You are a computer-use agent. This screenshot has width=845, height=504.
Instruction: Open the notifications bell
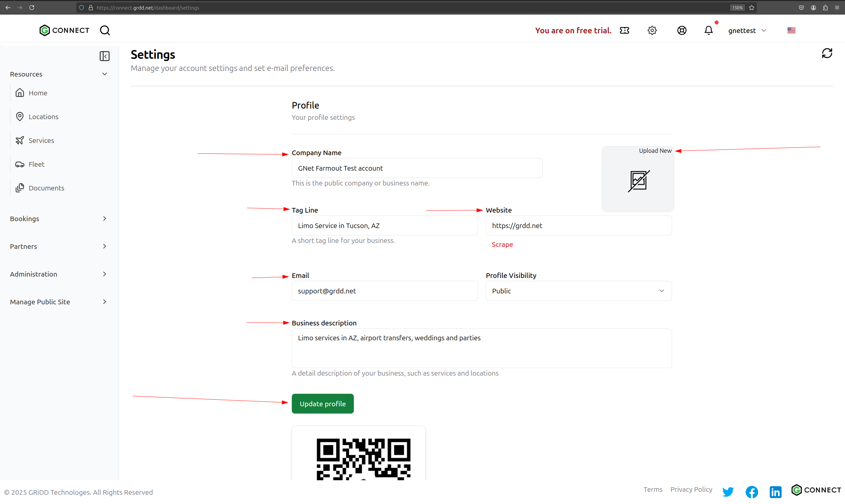pos(708,31)
